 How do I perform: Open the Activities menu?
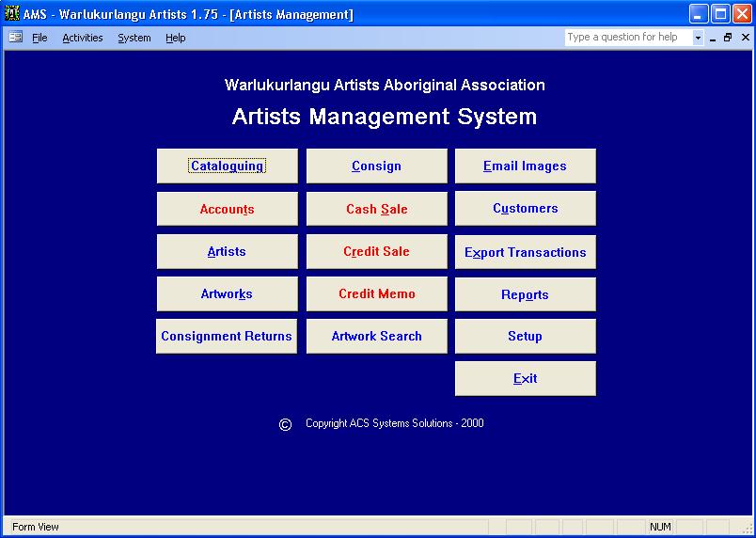tap(83, 38)
